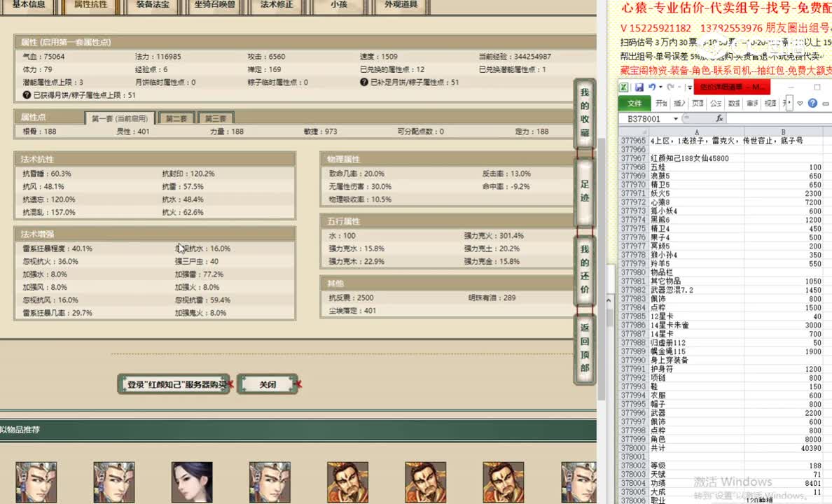The height and width of the screenshot is (504, 832).
Task: Open the Name Box dropdown arrow
Action: tap(675, 118)
